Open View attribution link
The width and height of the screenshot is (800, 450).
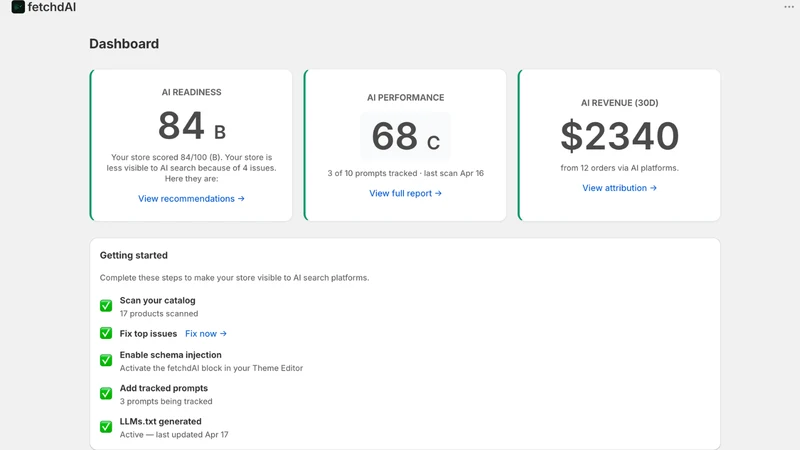coord(619,188)
